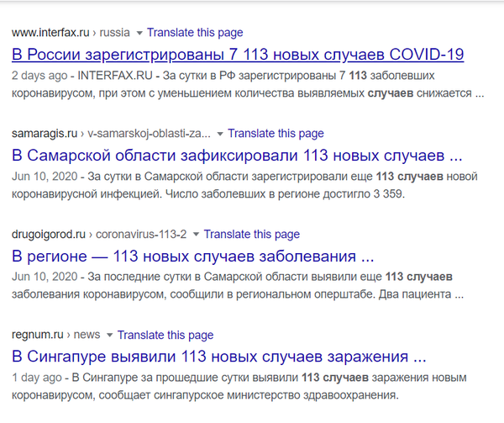This screenshot has width=504, height=423.
Task: Click 'Translate this page' for drugoigorod.ru
Action: (x=252, y=234)
